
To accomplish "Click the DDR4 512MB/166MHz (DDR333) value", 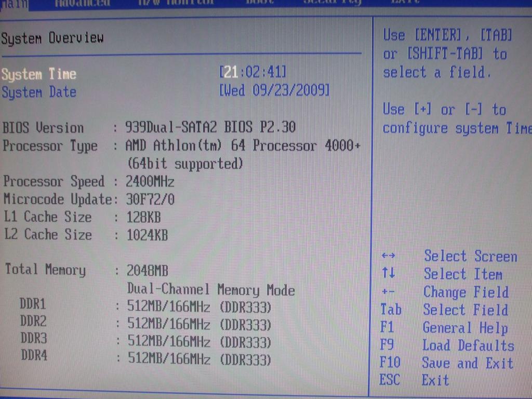I will pyautogui.click(x=199, y=359).
